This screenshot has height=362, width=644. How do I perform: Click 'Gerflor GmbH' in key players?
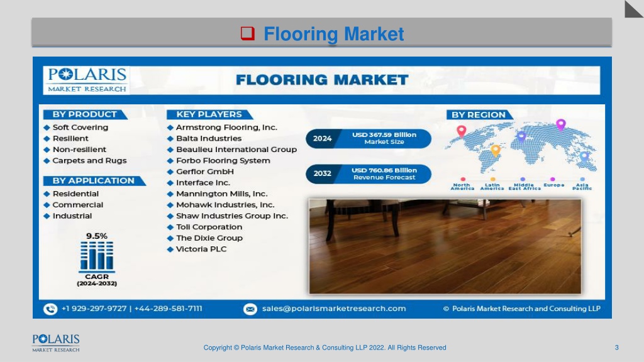click(205, 172)
